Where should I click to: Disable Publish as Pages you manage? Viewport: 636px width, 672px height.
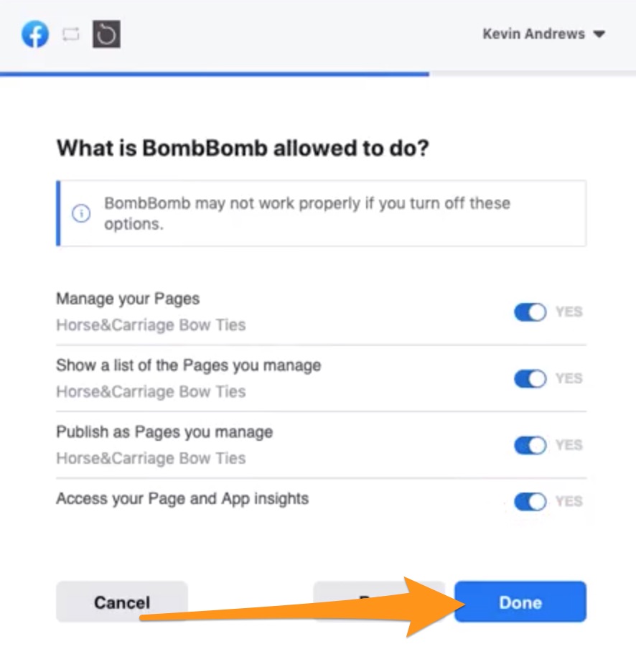(x=530, y=445)
